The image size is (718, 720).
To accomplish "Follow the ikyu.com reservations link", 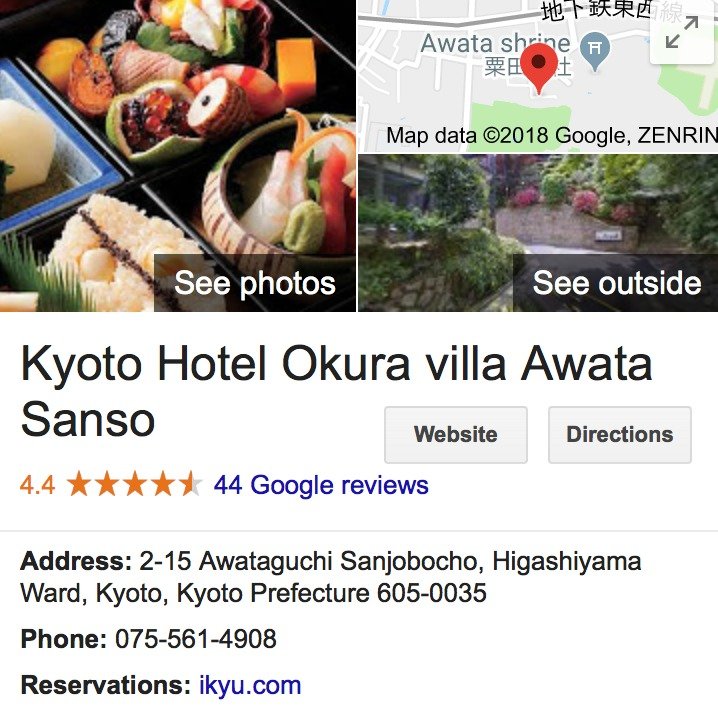I will pos(250,686).
